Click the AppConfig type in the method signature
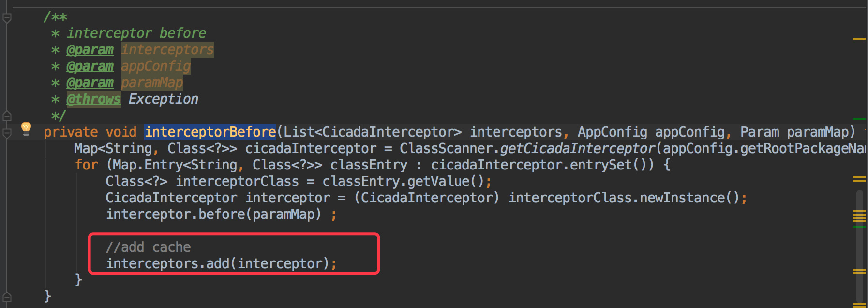 click(612, 132)
